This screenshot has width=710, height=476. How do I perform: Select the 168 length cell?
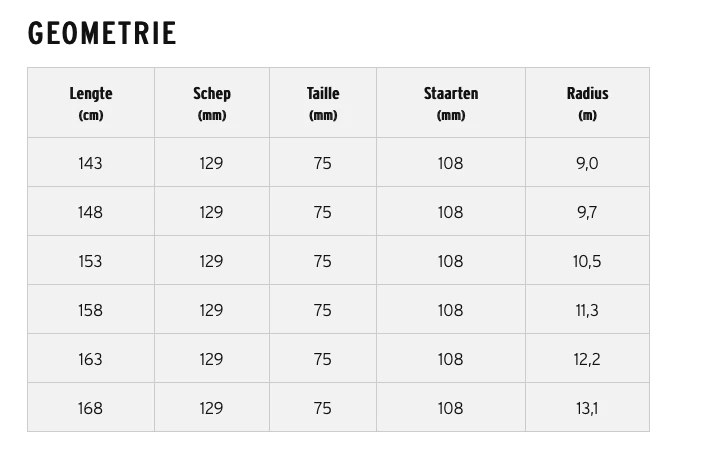[91, 408]
